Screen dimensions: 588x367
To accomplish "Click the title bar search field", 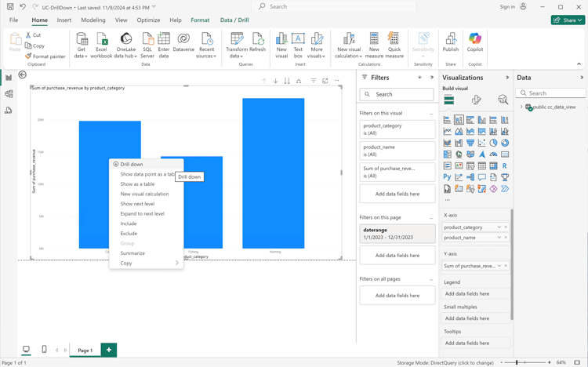I will click(x=334, y=6).
